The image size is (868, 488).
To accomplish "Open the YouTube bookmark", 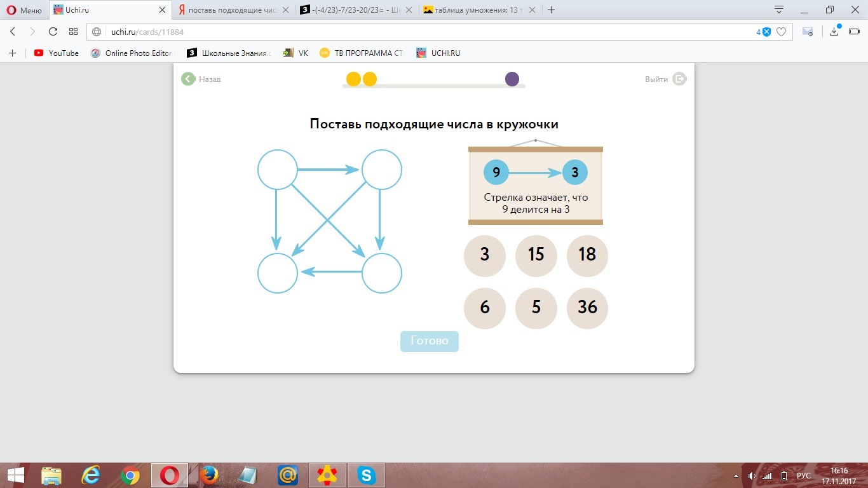I will pyautogui.click(x=57, y=53).
